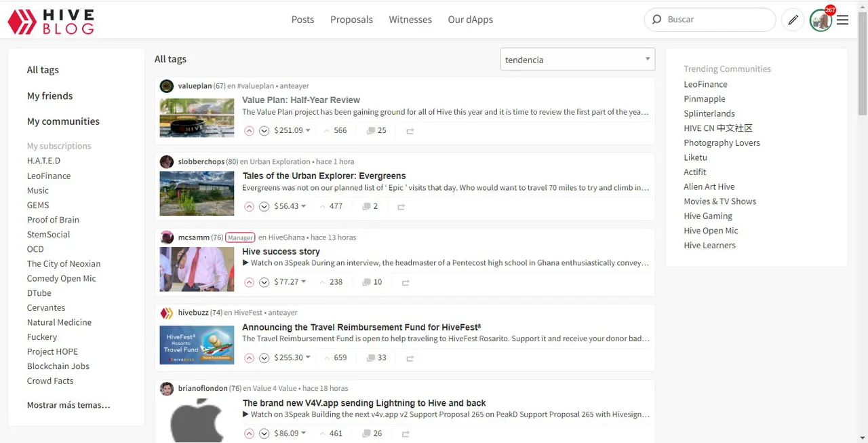Image resolution: width=868 pixels, height=443 pixels.
Task: Open comments on HiveFest Travel Fund post
Action: pyautogui.click(x=376, y=358)
